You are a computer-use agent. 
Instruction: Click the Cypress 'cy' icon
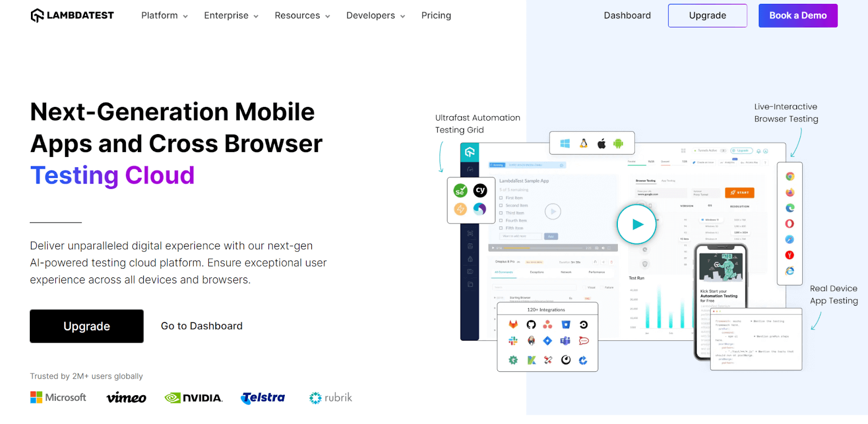tap(480, 190)
